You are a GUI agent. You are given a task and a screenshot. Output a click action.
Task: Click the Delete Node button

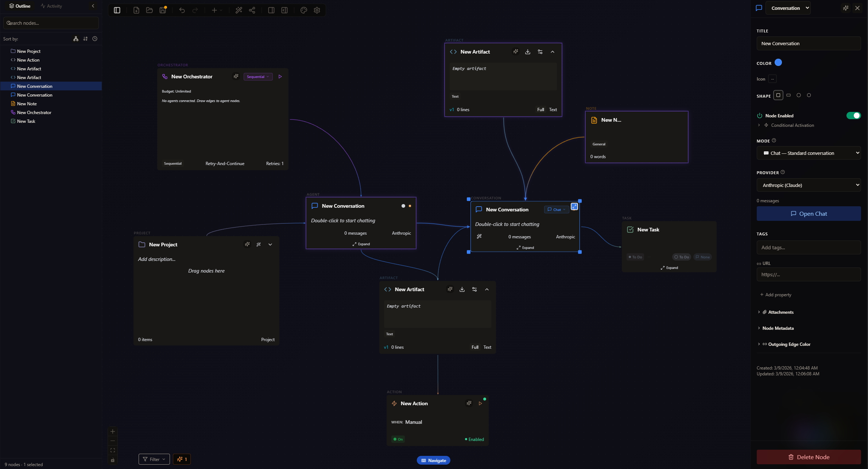tap(809, 457)
